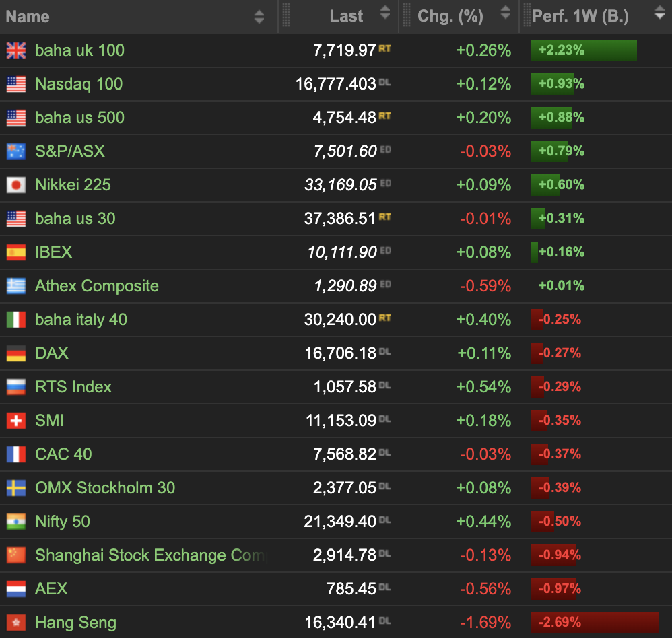Click the -1.69% change value
The height and width of the screenshot is (638, 672).
coord(485,623)
